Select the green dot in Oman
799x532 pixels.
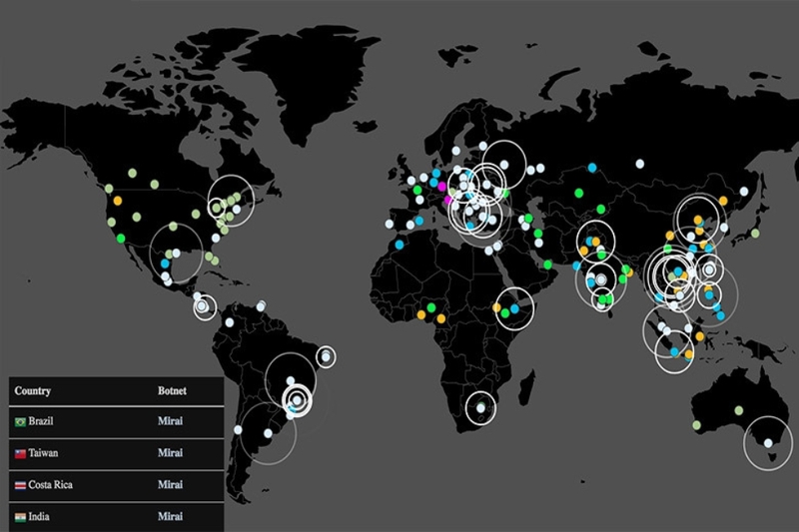547,265
